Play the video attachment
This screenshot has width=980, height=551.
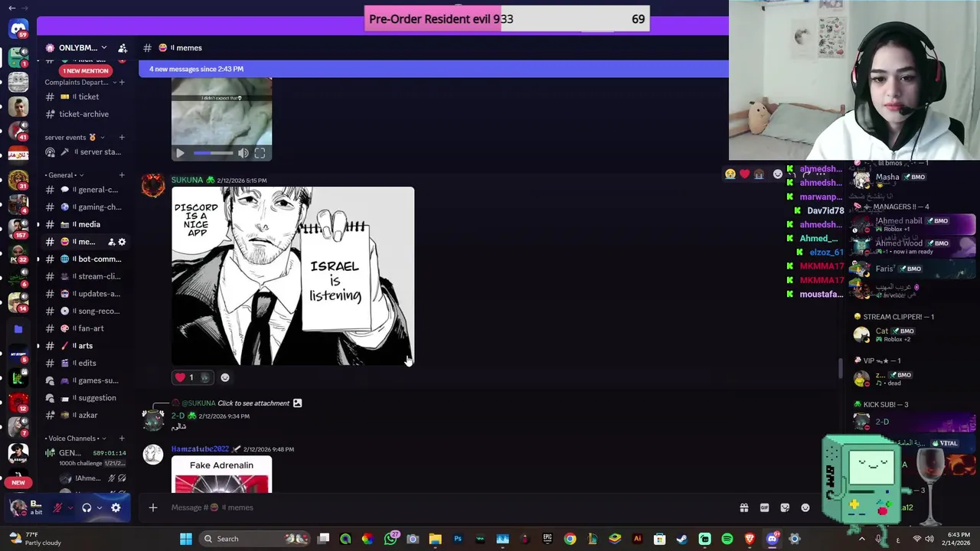tap(180, 153)
